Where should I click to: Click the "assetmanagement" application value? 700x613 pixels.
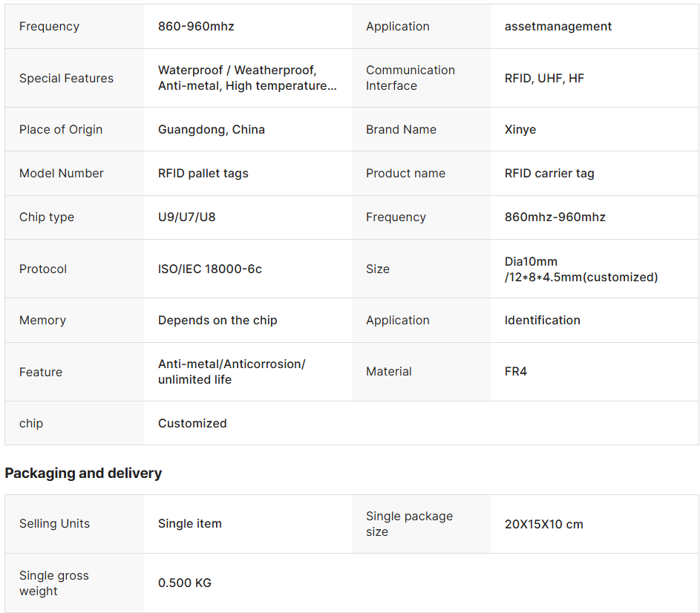pyautogui.click(x=558, y=26)
